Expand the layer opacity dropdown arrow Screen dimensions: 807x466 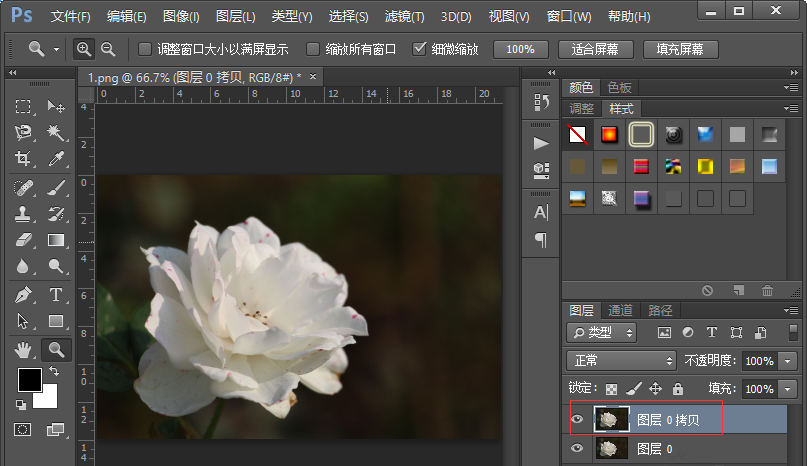[x=789, y=360]
